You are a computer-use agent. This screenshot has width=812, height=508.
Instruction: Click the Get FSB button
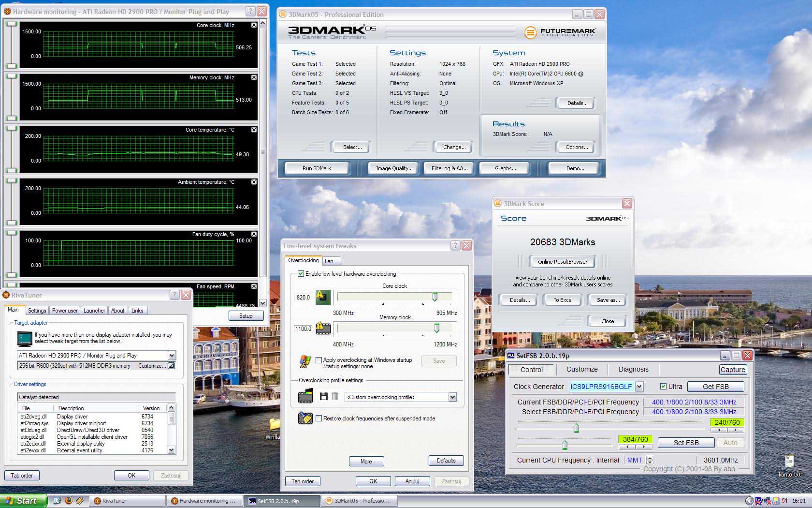pos(715,387)
